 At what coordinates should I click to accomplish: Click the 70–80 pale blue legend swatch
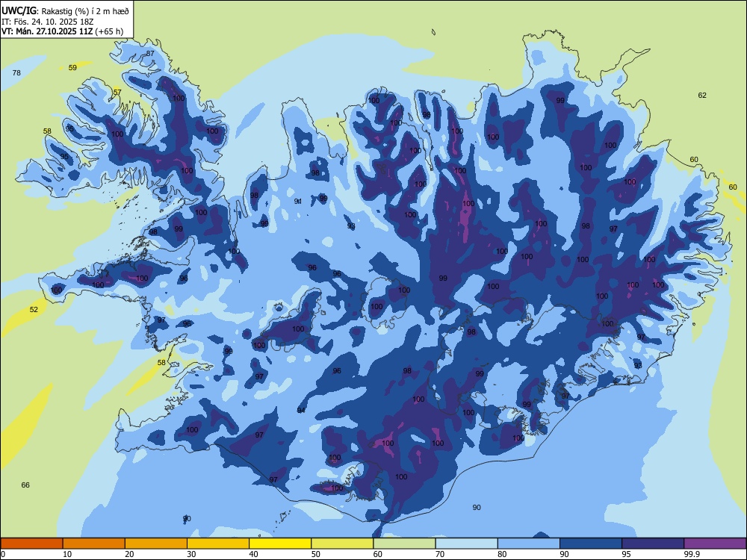coord(467,544)
